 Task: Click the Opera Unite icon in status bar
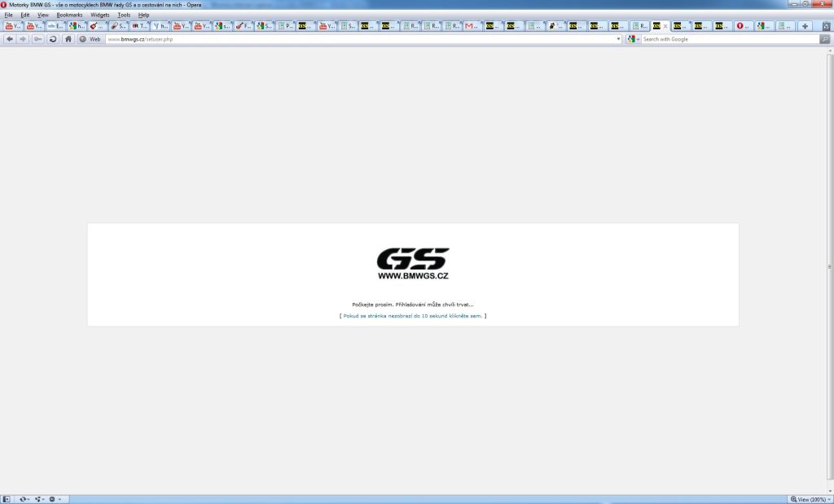[x=39, y=499]
